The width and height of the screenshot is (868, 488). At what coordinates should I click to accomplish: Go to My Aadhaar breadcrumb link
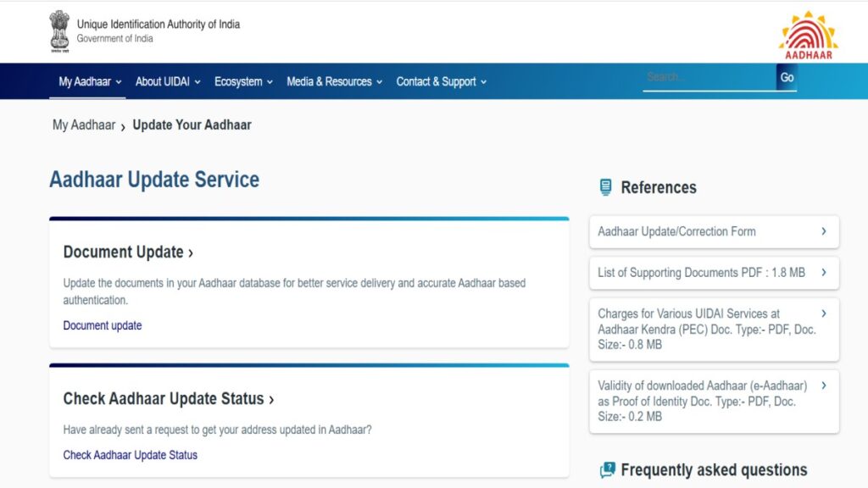pos(84,125)
